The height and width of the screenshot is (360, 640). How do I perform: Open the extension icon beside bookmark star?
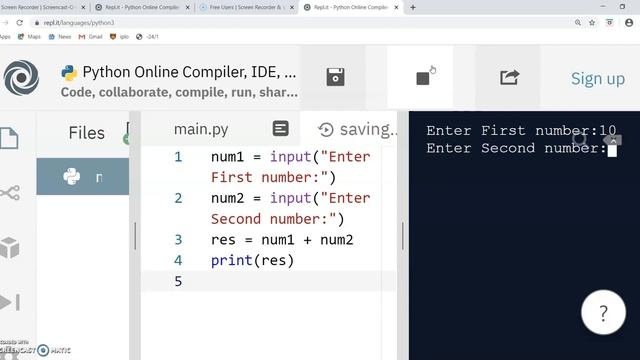click(x=609, y=23)
